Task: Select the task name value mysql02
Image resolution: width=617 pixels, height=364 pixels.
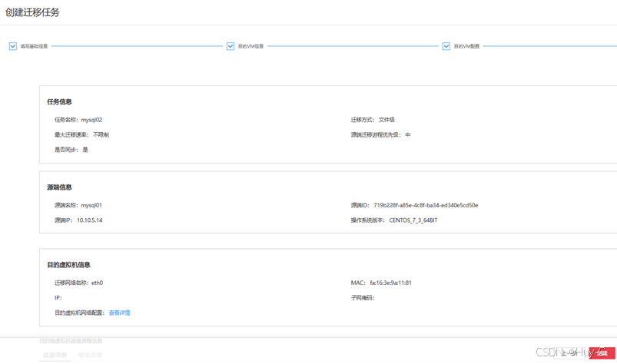Action: click(91, 120)
